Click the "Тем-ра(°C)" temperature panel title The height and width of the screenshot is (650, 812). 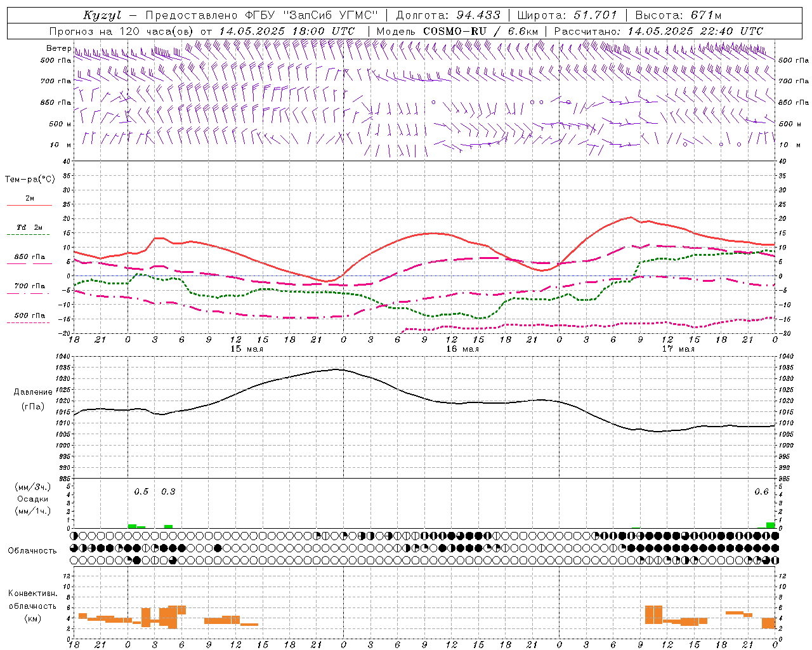[x=30, y=180]
